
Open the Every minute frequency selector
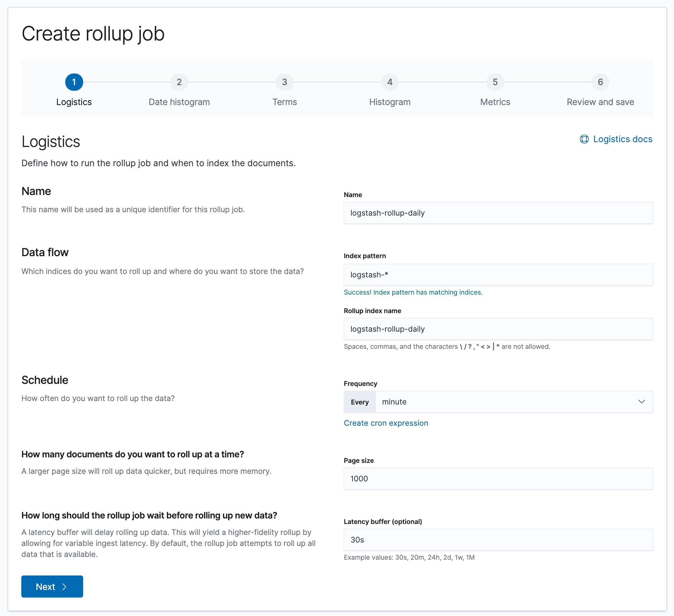coord(508,402)
